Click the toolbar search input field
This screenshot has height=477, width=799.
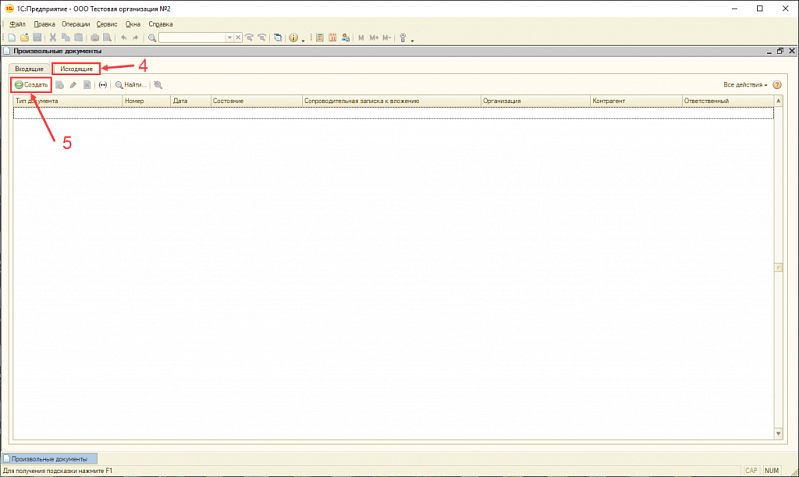click(x=192, y=38)
